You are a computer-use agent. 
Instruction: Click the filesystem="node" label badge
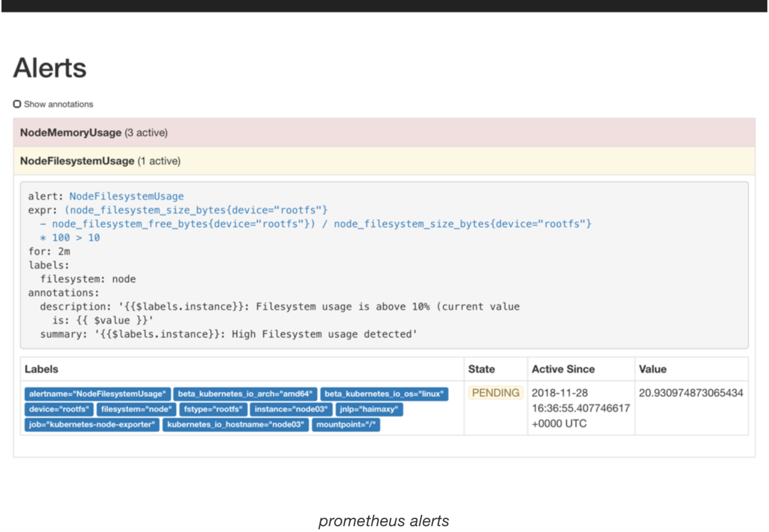pyautogui.click(x=136, y=409)
